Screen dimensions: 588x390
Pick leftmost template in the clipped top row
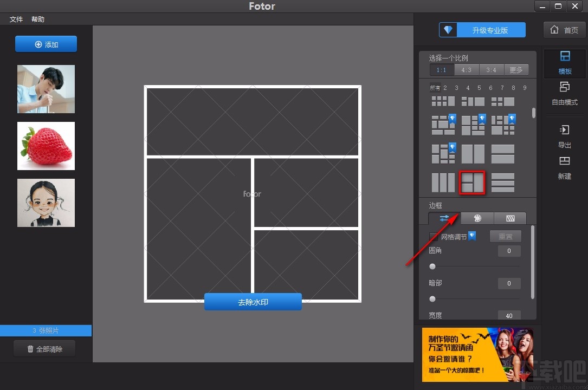pyautogui.click(x=443, y=101)
